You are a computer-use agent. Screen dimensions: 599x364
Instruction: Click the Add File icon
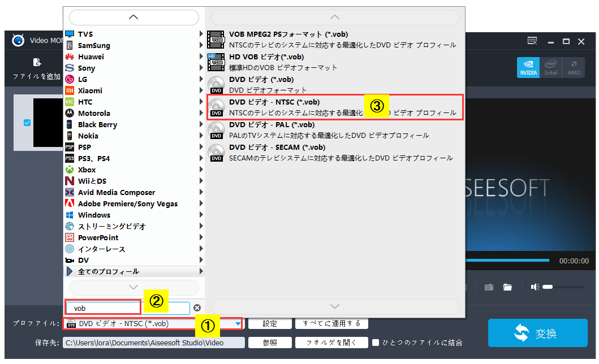pyautogui.click(x=37, y=62)
